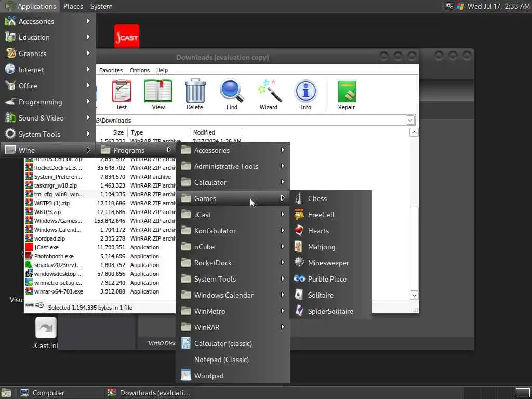Screen dimensions: 532x399
Task: Expand the Windows Calendar programs submenu
Action: (x=233, y=295)
